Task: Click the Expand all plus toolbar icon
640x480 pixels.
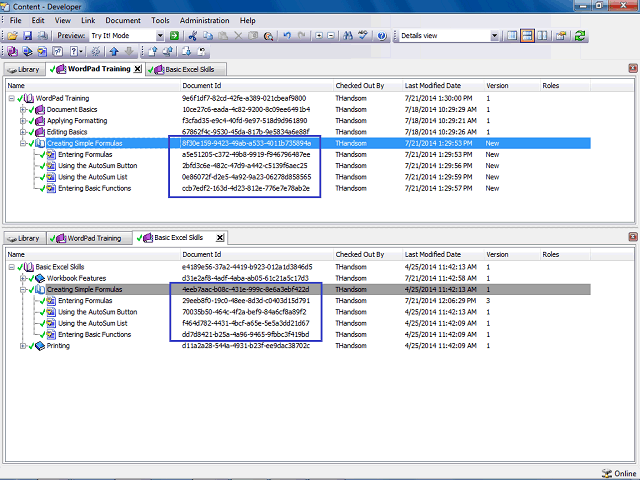Action: (319, 36)
